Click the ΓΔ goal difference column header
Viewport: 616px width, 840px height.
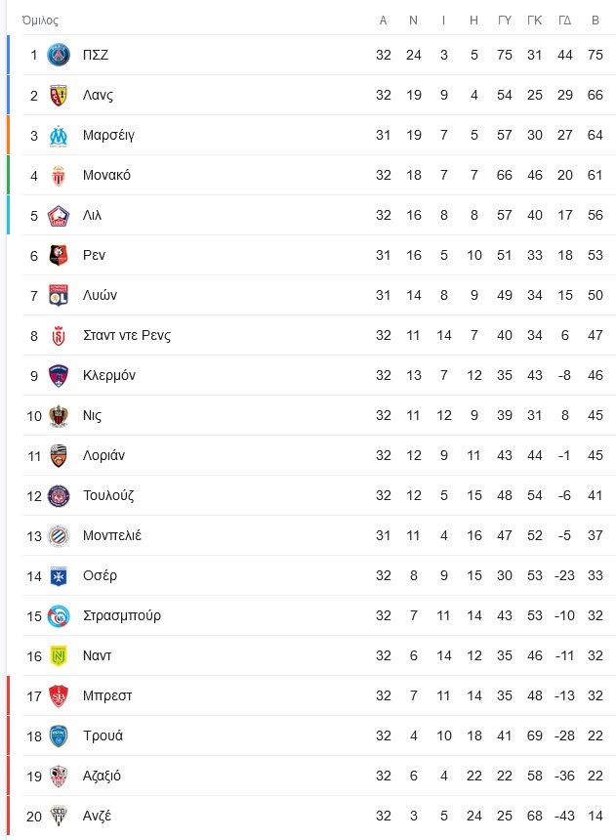pos(564,21)
